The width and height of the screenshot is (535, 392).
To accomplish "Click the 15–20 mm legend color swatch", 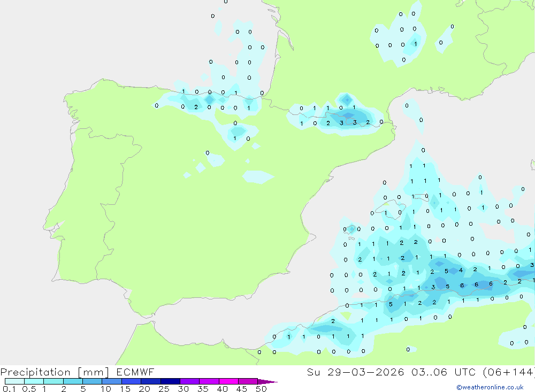I will [132, 381].
